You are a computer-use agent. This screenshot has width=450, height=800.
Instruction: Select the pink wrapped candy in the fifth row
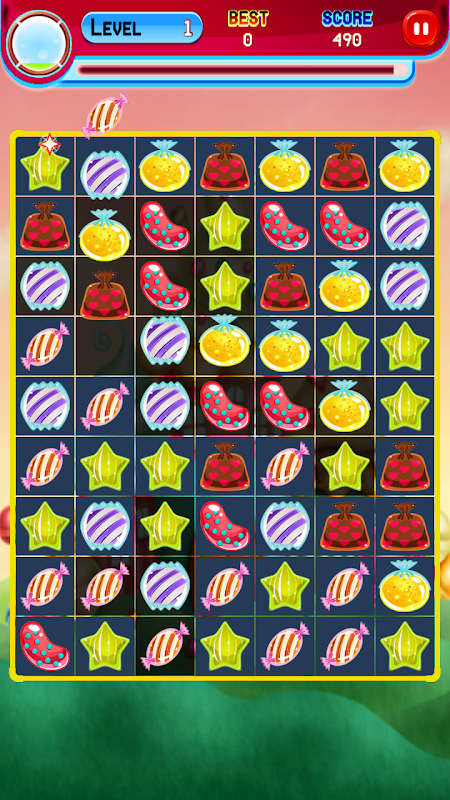(x=105, y=406)
